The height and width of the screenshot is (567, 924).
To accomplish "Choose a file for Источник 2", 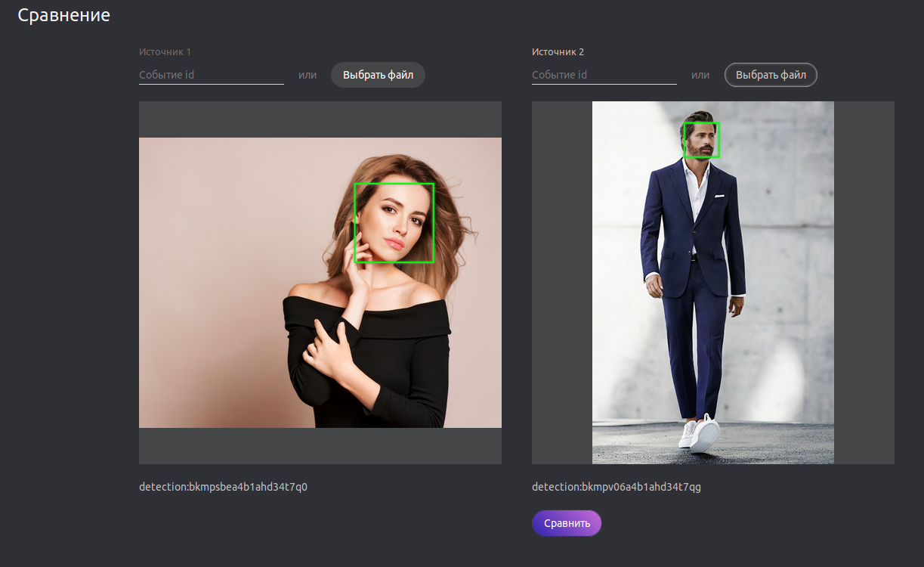I will point(771,75).
